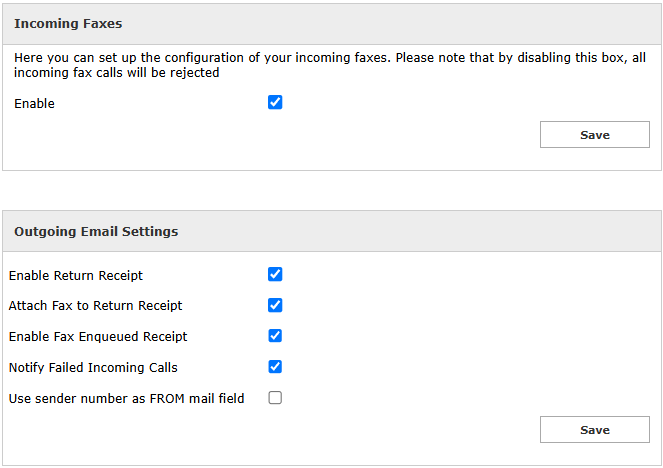Image resolution: width=663 pixels, height=468 pixels.
Task: Disable Attach Fax to Return Receipt checkbox
Action: point(275,305)
